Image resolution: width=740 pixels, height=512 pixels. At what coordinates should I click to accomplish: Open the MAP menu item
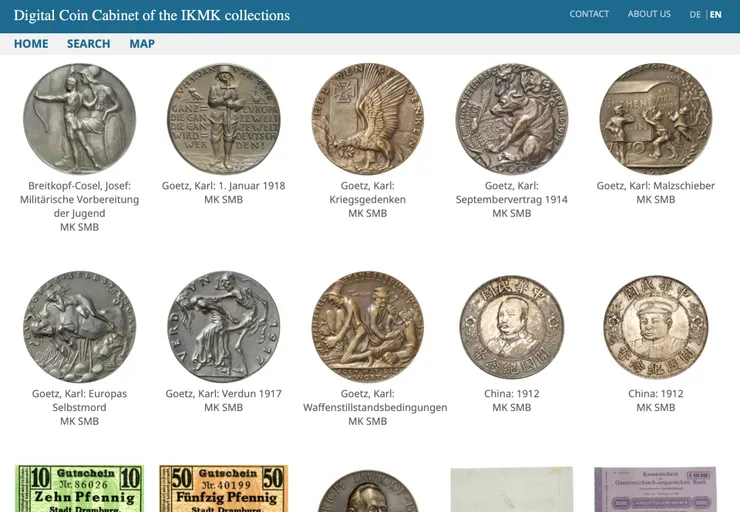142,44
